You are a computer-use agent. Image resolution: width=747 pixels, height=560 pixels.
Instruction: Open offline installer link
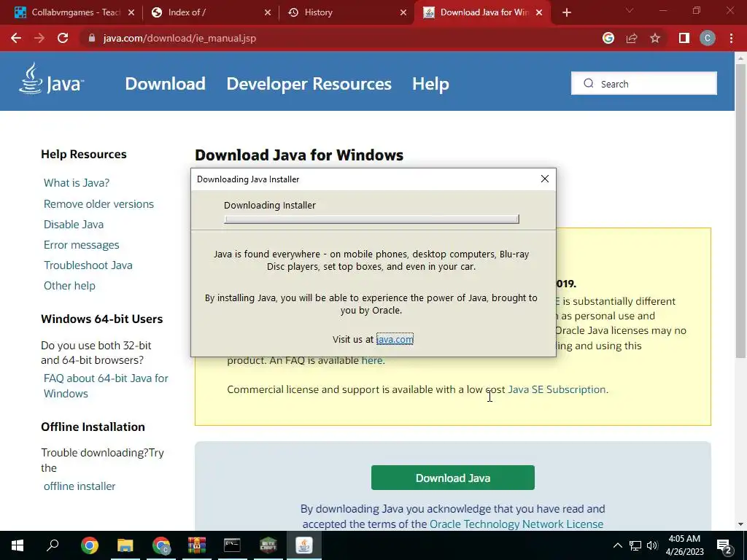pyautogui.click(x=80, y=486)
